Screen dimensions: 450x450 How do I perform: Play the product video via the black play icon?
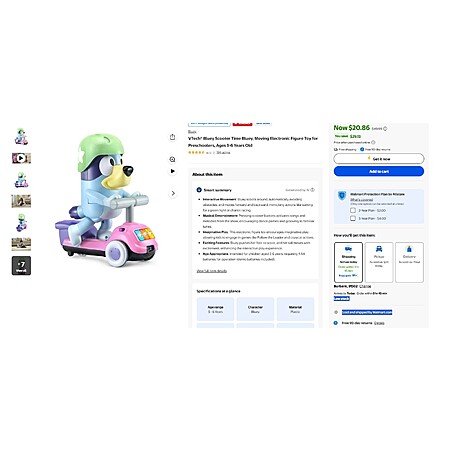coord(172,171)
